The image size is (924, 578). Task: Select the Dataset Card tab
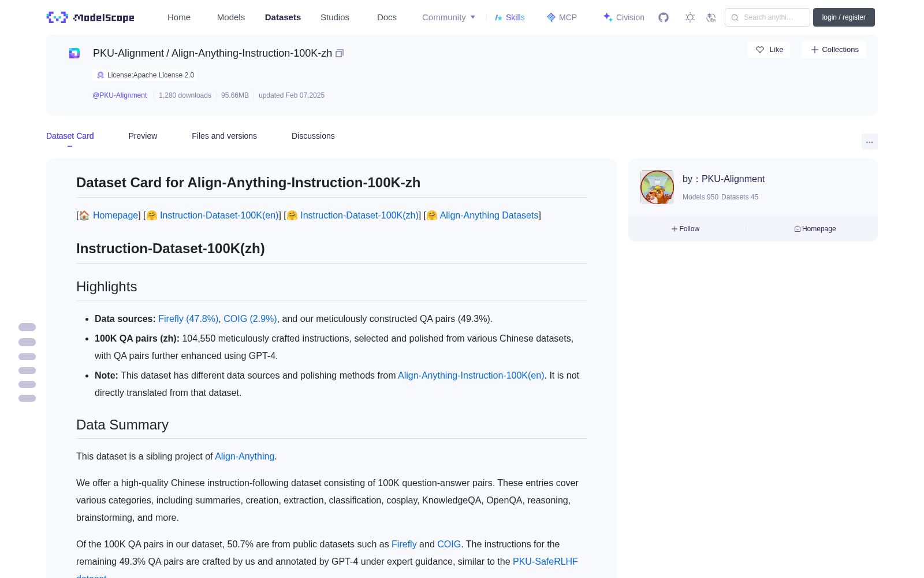pos(70,136)
